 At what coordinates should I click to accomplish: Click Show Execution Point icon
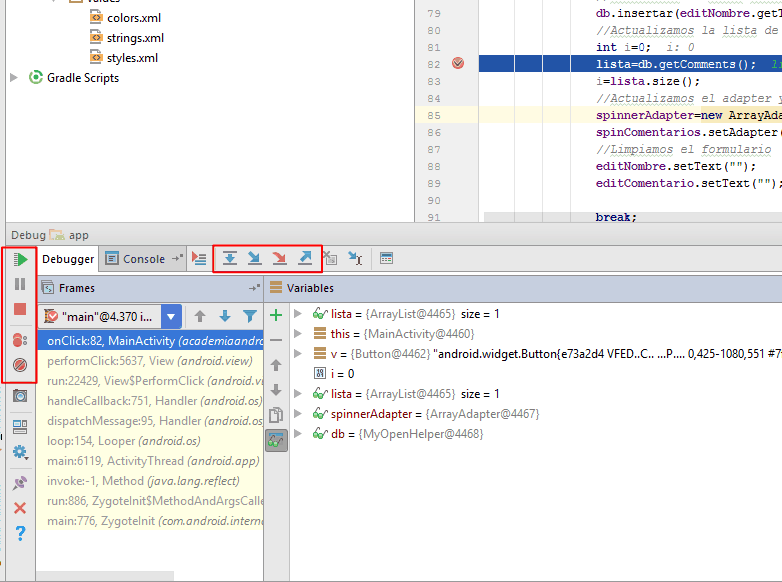[199, 259]
